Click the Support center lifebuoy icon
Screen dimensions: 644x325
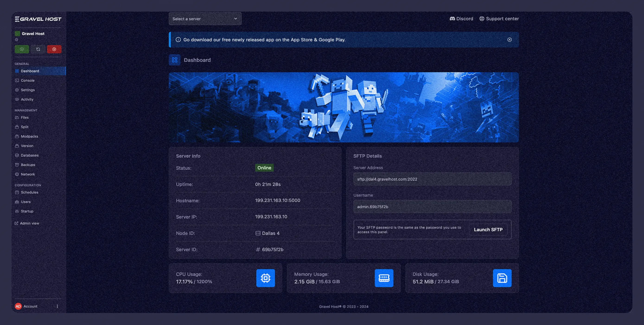pos(482,19)
